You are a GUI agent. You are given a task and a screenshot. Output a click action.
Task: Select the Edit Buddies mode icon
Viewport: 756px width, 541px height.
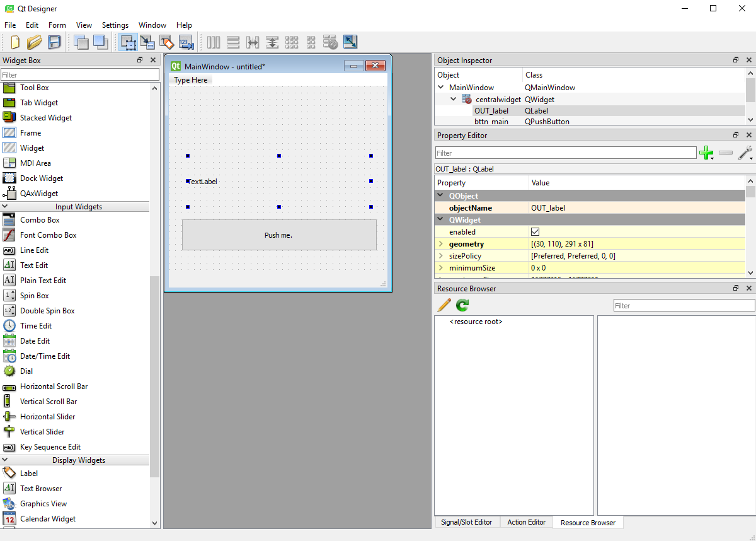(x=166, y=42)
